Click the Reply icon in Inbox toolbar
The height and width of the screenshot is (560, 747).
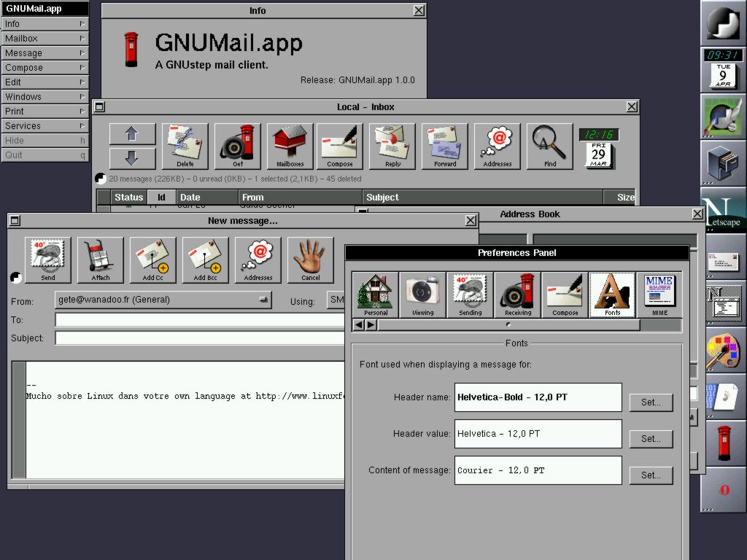pos(392,146)
